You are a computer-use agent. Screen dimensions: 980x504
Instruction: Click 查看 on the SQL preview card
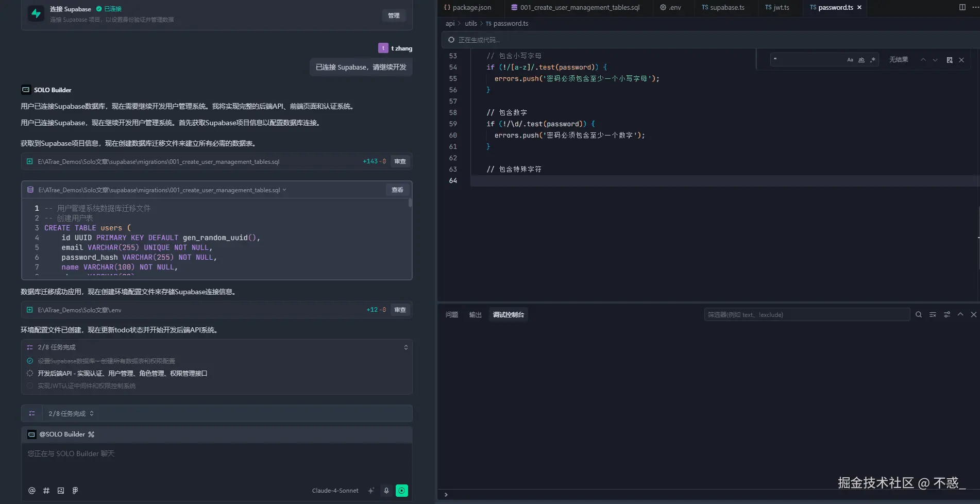pyautogui.click(x=397, y=190)
